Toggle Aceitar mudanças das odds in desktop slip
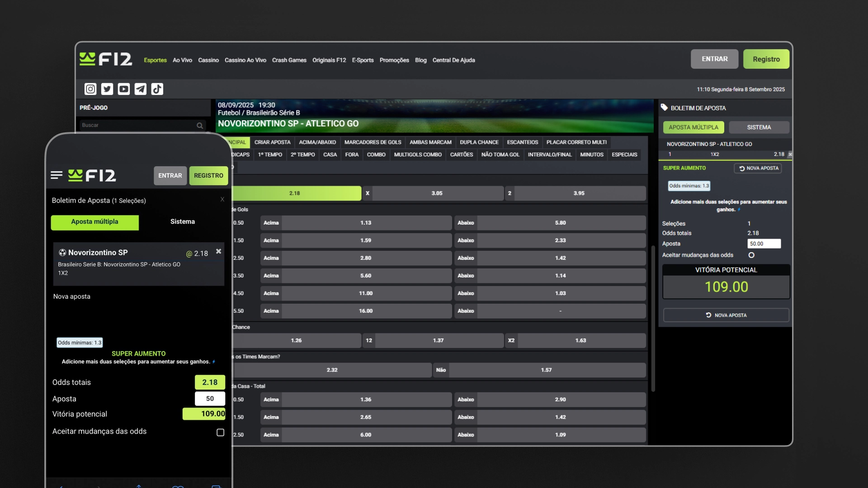This screenshot has width=868, height=488. coord(752,255)
